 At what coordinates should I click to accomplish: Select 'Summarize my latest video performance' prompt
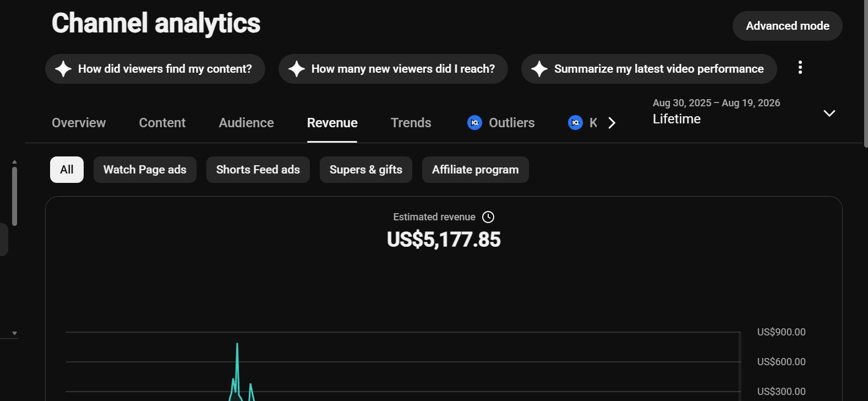click(x=649, y=69)
